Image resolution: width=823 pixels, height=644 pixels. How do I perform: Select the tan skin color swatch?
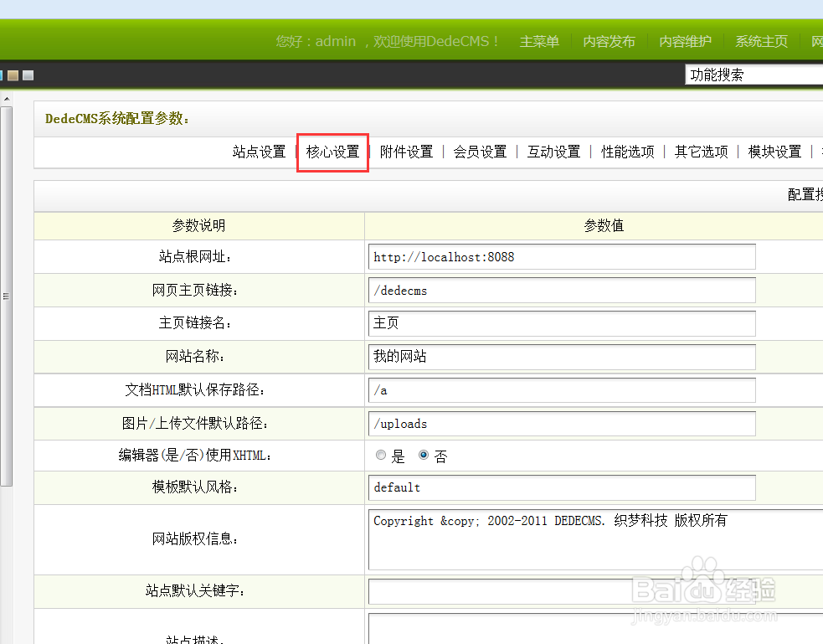coord(13,75)
